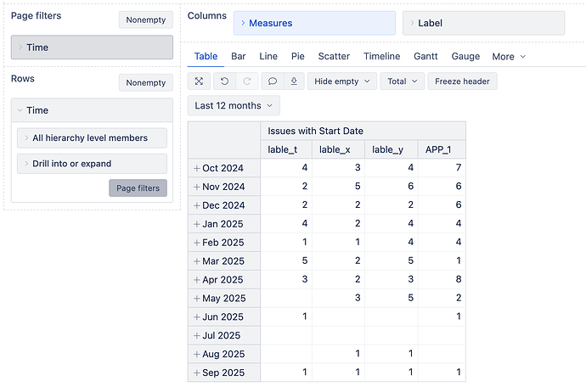Click lable_y value 1 in Aug 2025

pos(411,354)
